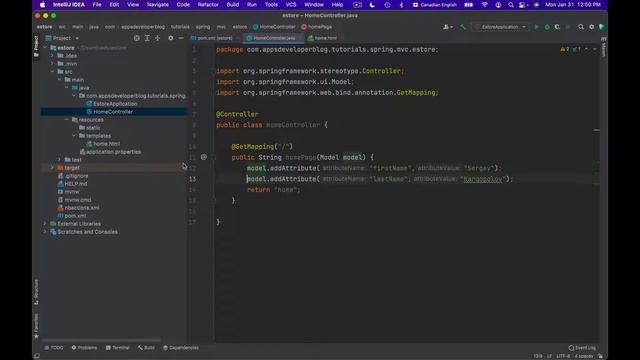This screenshot has width=640, height=360.
Task: Open the EstoreApplication run configuration dropdown
Action: [501, 27]
